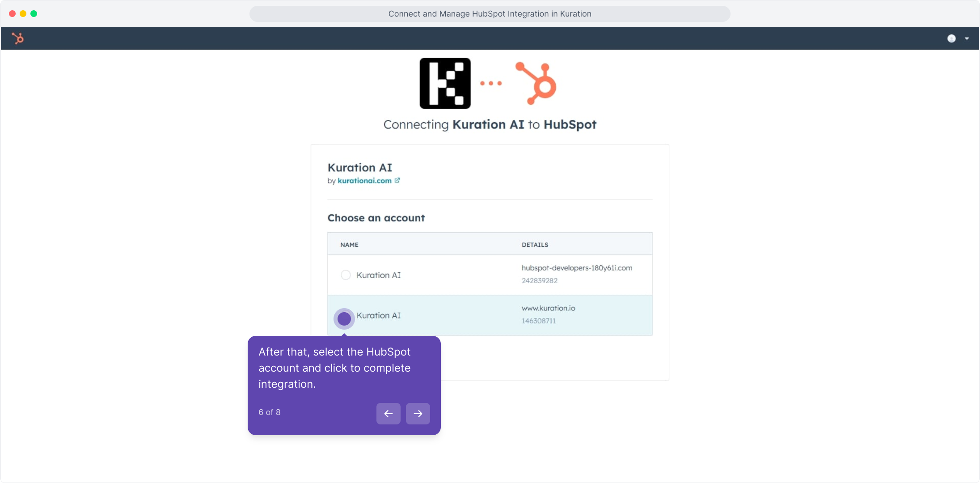
Task: Click 'Kuration AI' name in first row
Action: tap(379, 275)
